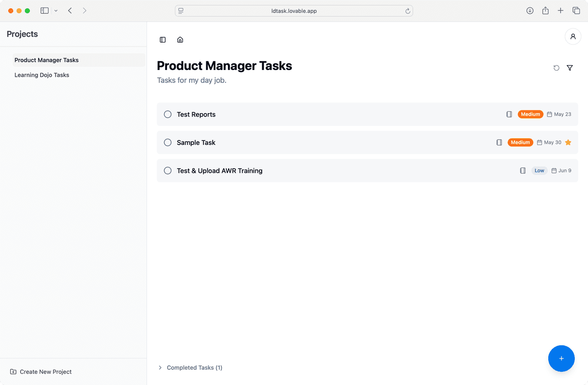Viewport: 588px width, 385px height.
Task: Open notes icon for Test Reports
Action: (x=509, y=114)
